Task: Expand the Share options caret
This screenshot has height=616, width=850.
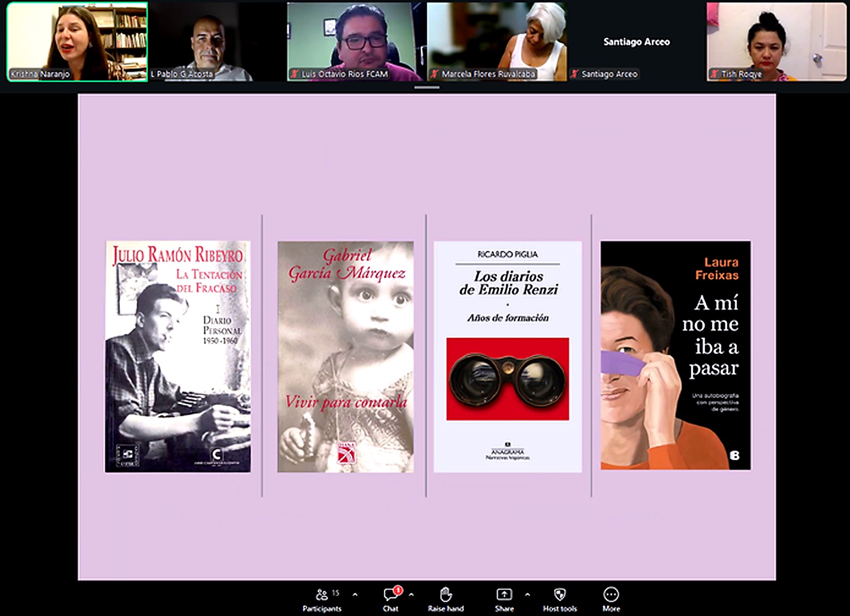Action: point(527,594)
